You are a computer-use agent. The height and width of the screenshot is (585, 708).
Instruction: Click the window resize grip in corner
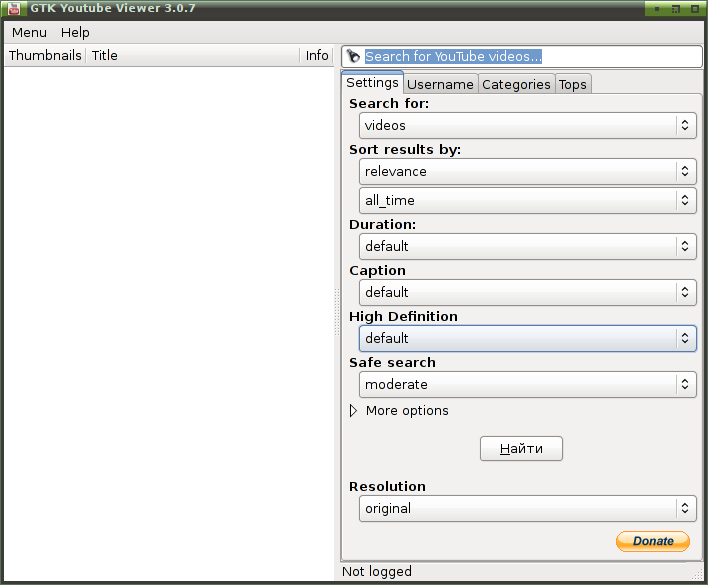coord(697,574)
